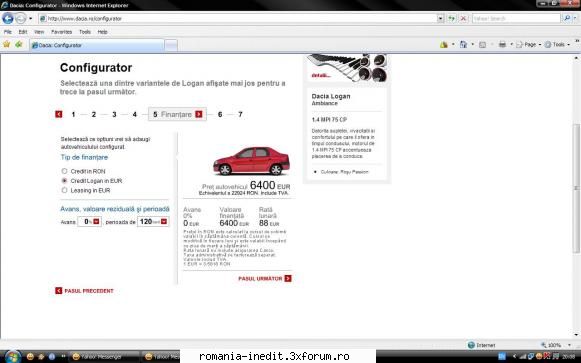581x363 pixels.
Task: Open the File menu
Action: pyautogui.click(x=8, y=32)
